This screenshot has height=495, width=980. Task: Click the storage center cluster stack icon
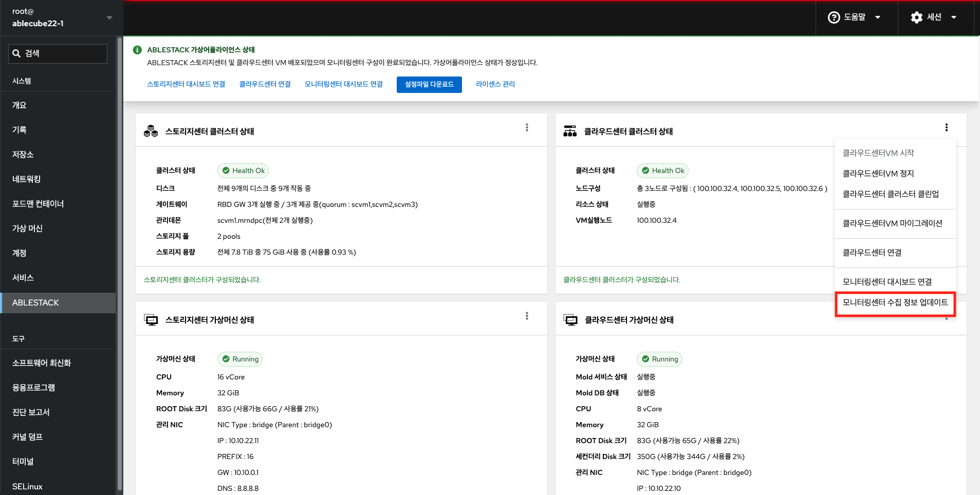[151, 131]
